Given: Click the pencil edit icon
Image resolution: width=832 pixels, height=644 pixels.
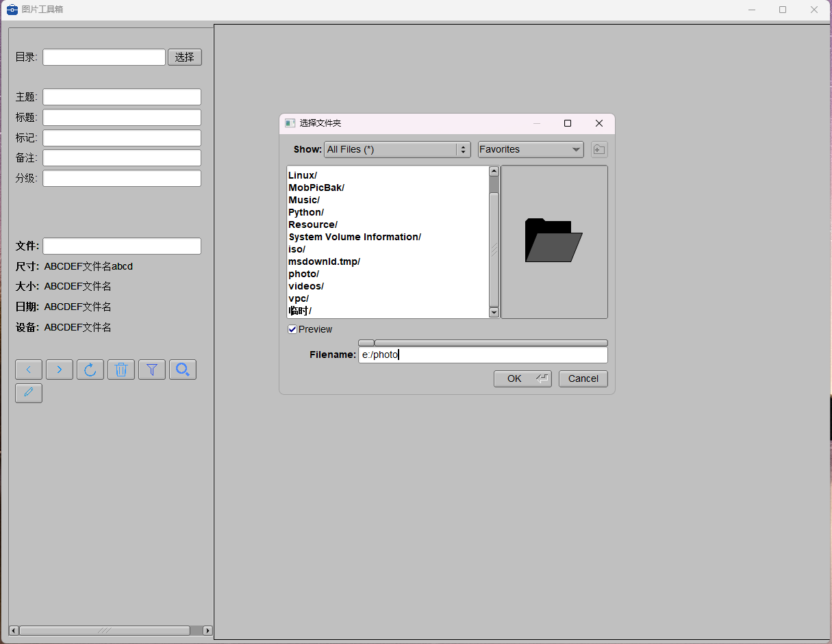Looking at the screenshot, I should click(29, 393).
